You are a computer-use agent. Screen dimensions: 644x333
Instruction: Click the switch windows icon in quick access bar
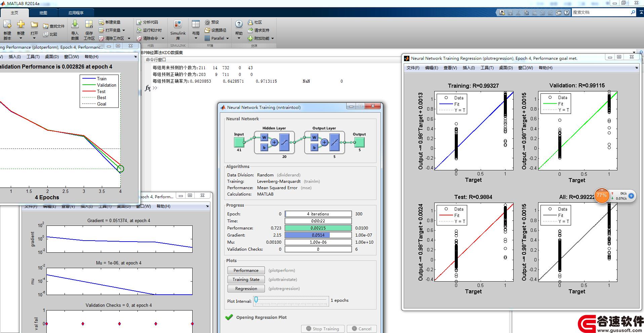[559, 12]
